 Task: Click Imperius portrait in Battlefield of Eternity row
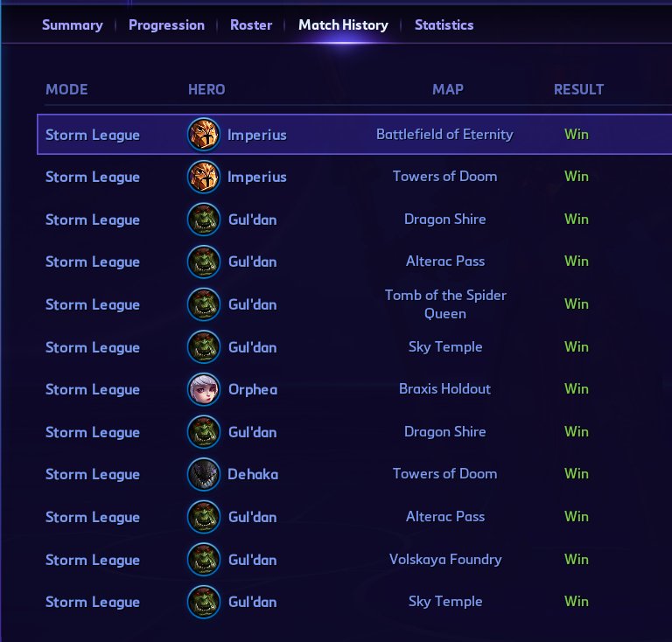204,135
